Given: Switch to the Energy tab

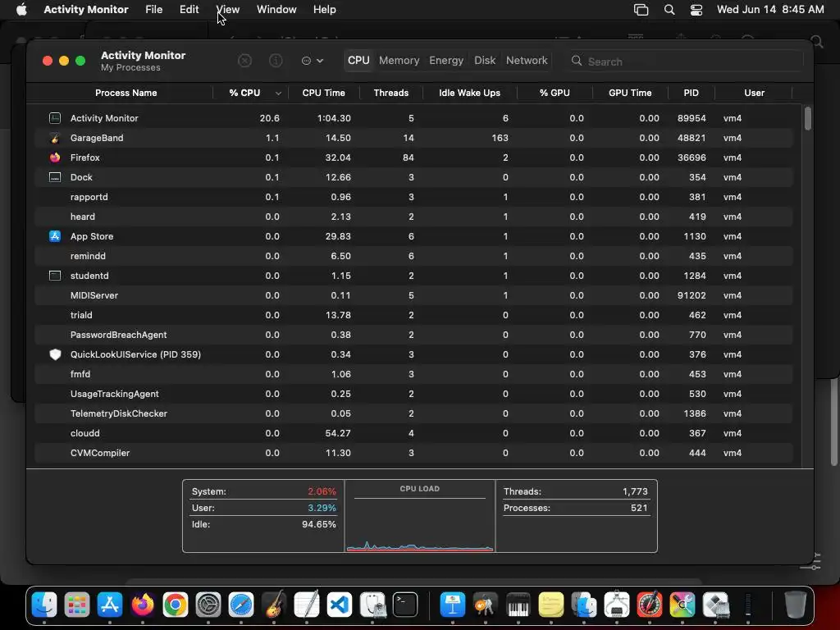Looking at the screenshot, I should tap(445, 61).
